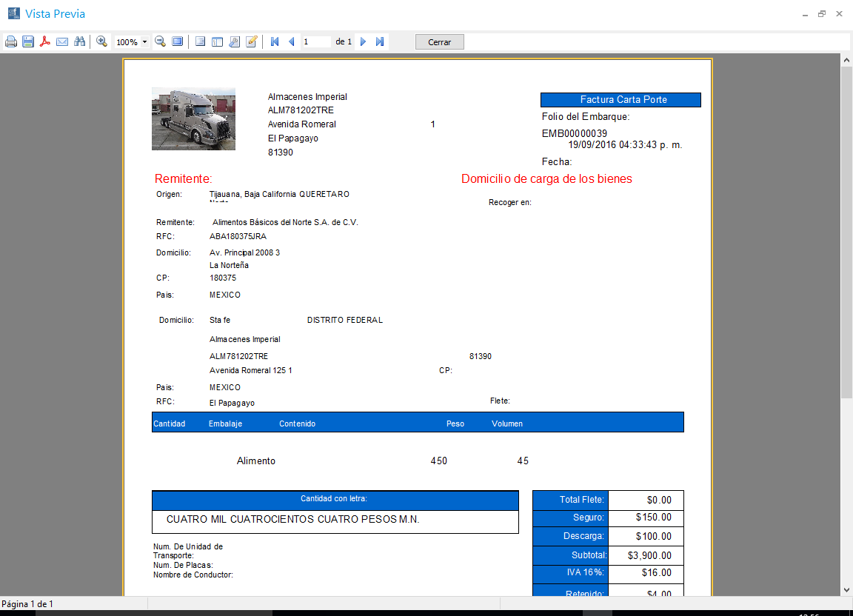The width and height of the screenshot is (853, 616).
Task: Zoom in with the magnifier plus icon
Action: point(102,42)
